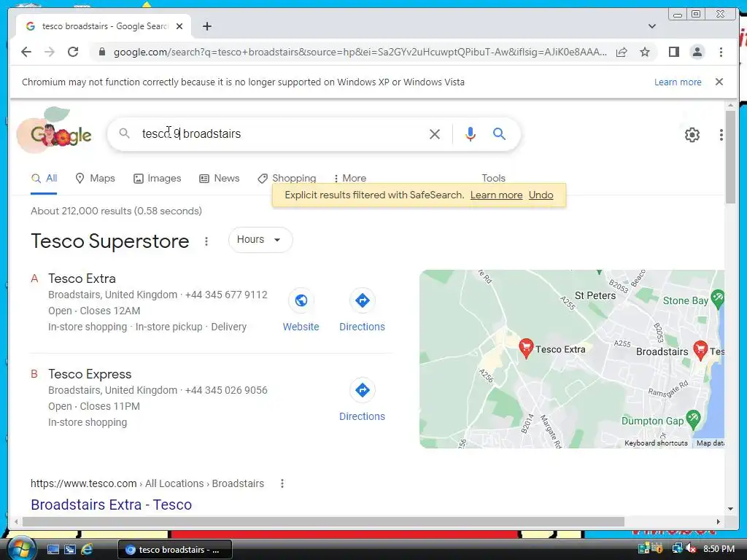Click the tesco.com breadcrumb URL
The height and width of the screenshot is (560, 747).
click(147, 484)
